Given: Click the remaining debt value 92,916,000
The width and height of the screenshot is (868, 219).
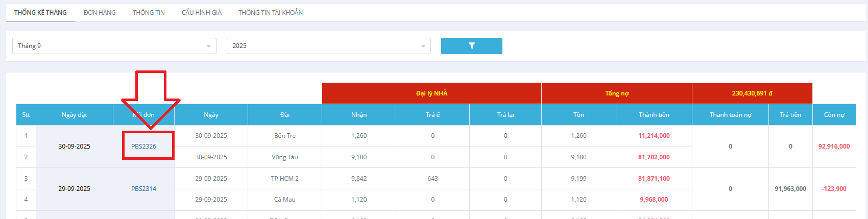Looking at the screenshot, I should coord(834,147).
